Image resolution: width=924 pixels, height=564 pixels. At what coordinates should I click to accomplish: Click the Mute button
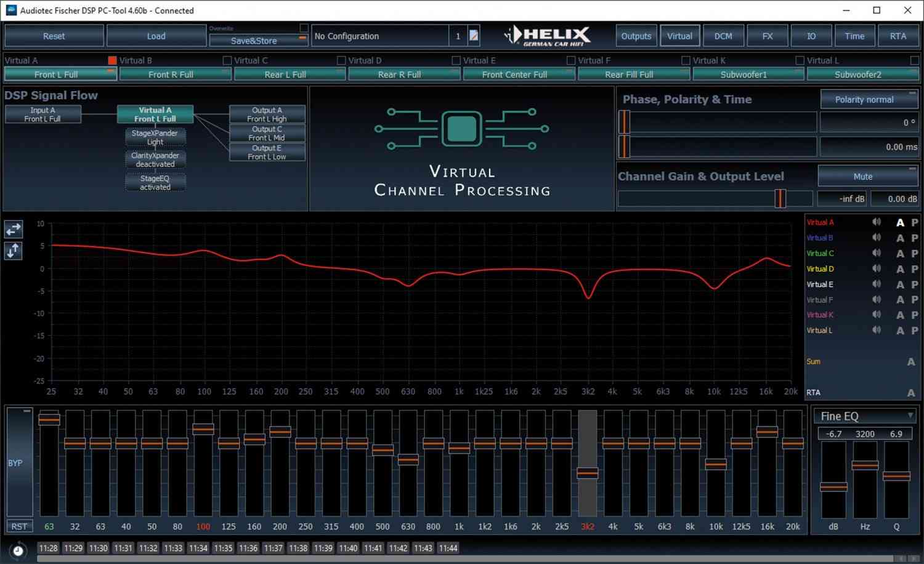[x=868, y=176]
